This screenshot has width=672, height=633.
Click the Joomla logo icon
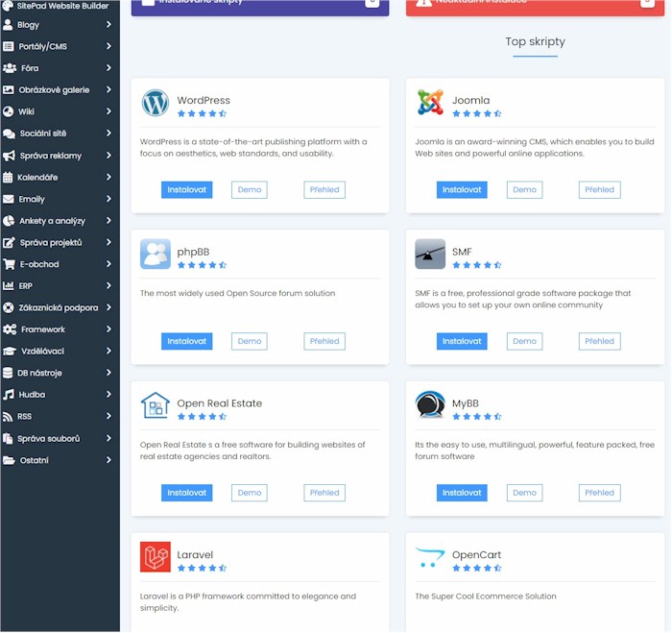430,103
